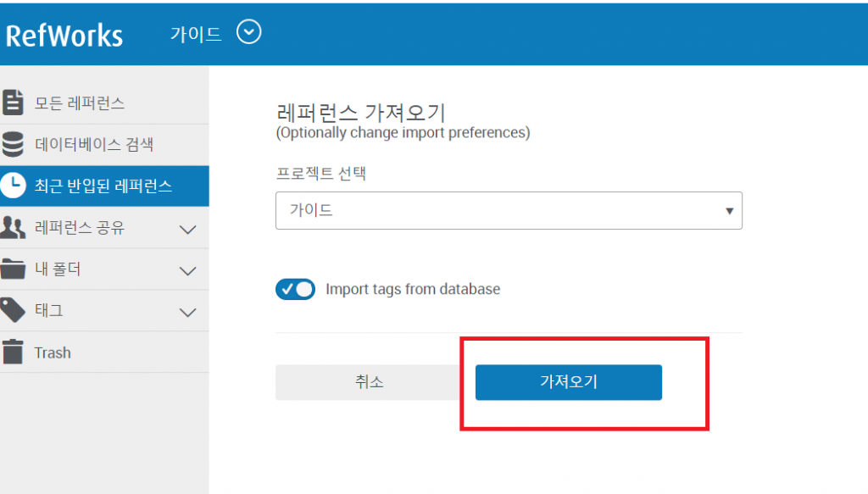
Task: Expand the 태그 section chevron
Action: (x=188, y=313)
